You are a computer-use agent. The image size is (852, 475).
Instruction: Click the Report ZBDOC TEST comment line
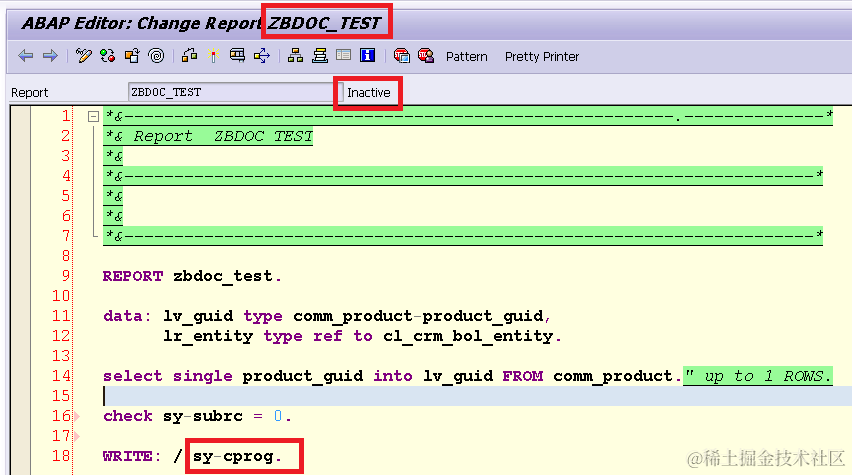pyautogui.click(x=209, y=136)
